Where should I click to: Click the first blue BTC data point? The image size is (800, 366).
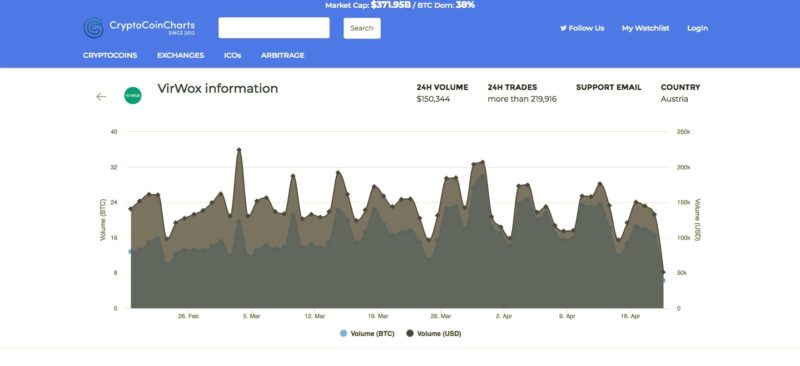point(131,251)
